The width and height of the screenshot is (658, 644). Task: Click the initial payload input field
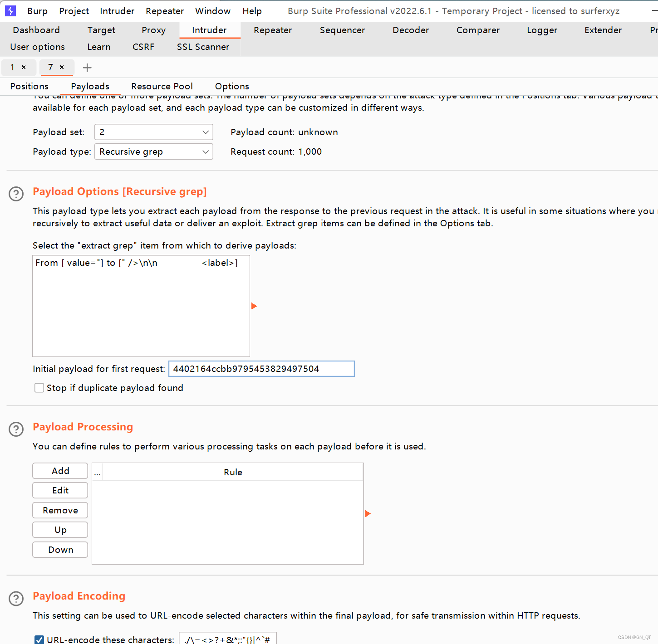click(x=261, y=369)
